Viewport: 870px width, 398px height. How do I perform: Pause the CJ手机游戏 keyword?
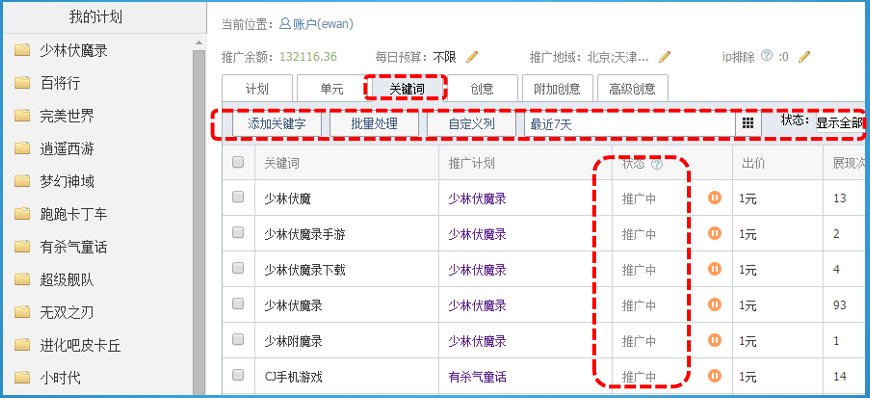tap(714, 376)
